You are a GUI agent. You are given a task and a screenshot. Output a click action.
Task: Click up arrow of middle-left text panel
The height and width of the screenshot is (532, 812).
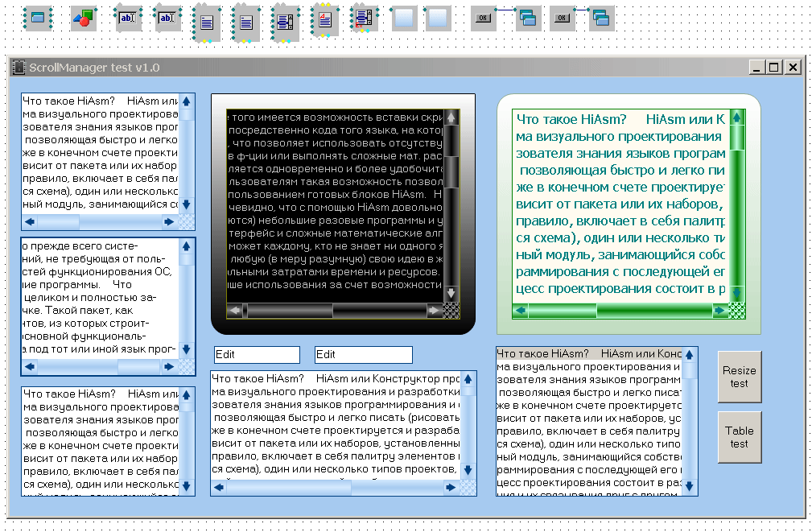tap(187, 246)
